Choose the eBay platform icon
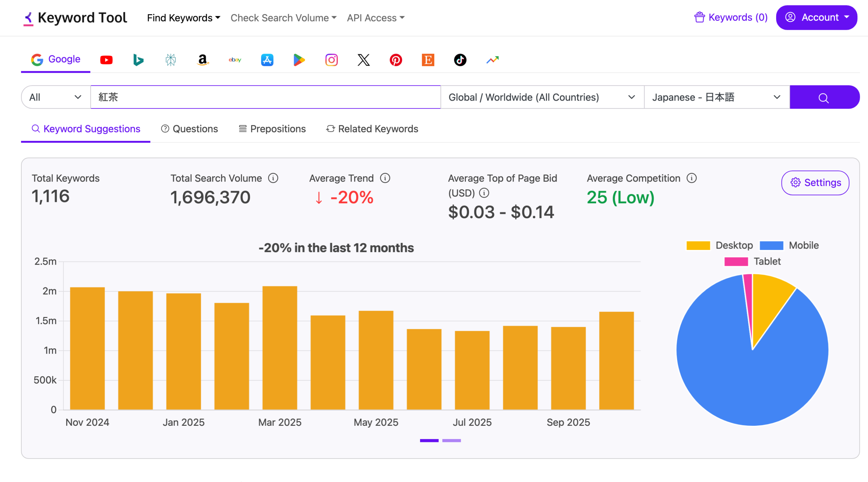 click(235, 60)
